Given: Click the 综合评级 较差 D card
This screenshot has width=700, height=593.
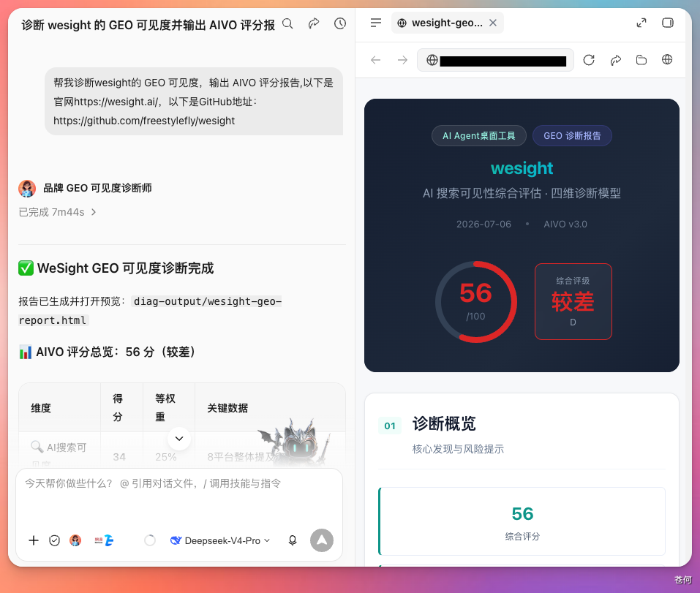Looking at the screenshot, I should (x=573, y=302).
